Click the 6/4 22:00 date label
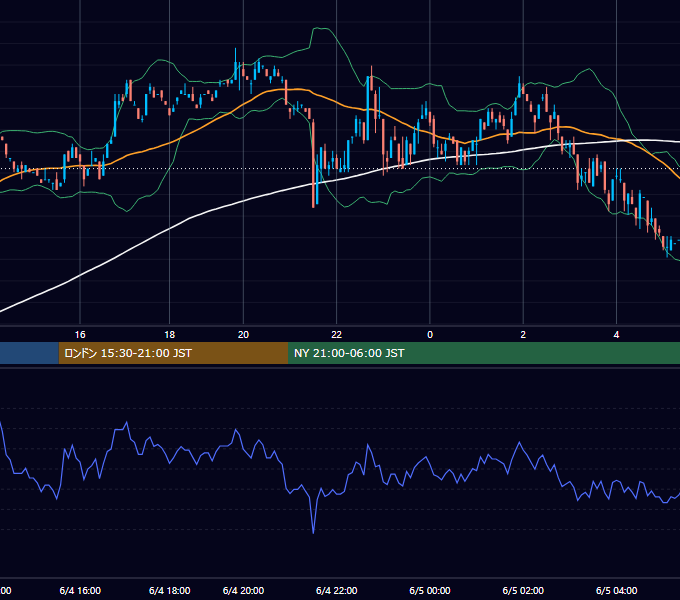Screen dimensions: 680x600 [x=337, y=590]
